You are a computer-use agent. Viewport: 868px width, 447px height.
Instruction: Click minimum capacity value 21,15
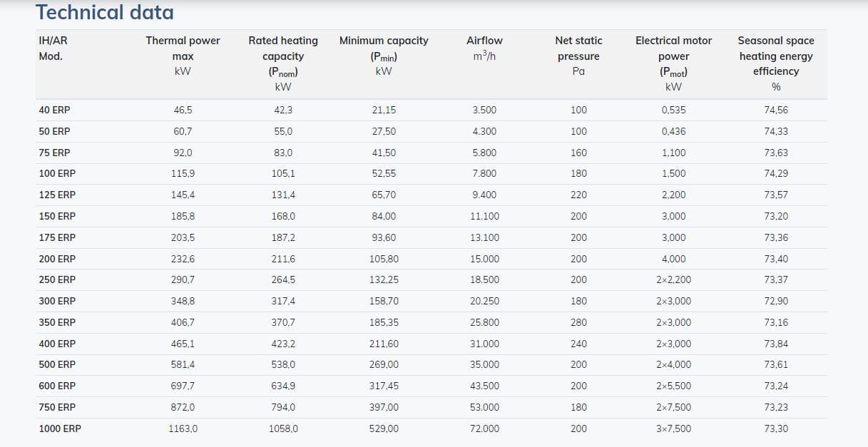pos(384,111)
